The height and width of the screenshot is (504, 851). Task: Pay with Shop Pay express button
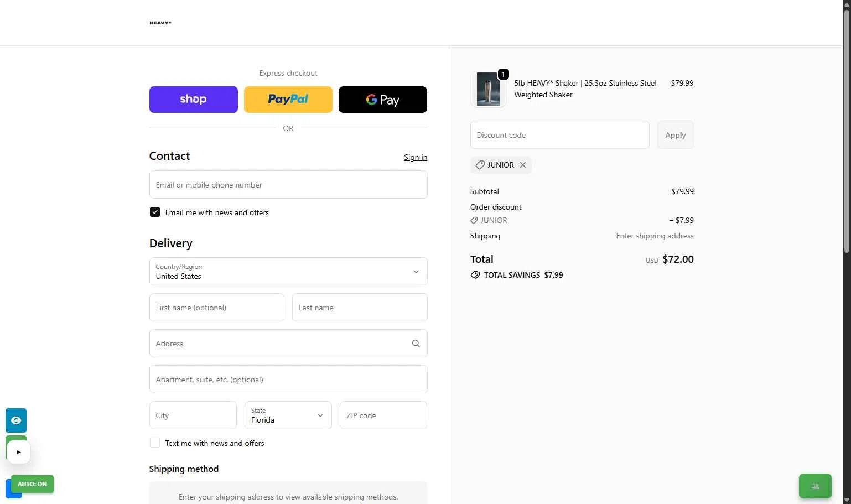pyautogui.click(x=194, y=100)
